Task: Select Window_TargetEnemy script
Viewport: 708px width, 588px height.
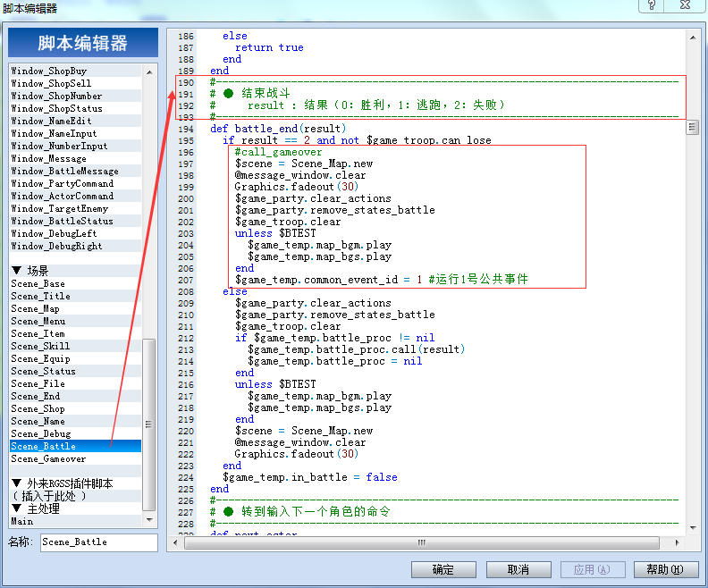Action: click(x=76, y=209)
